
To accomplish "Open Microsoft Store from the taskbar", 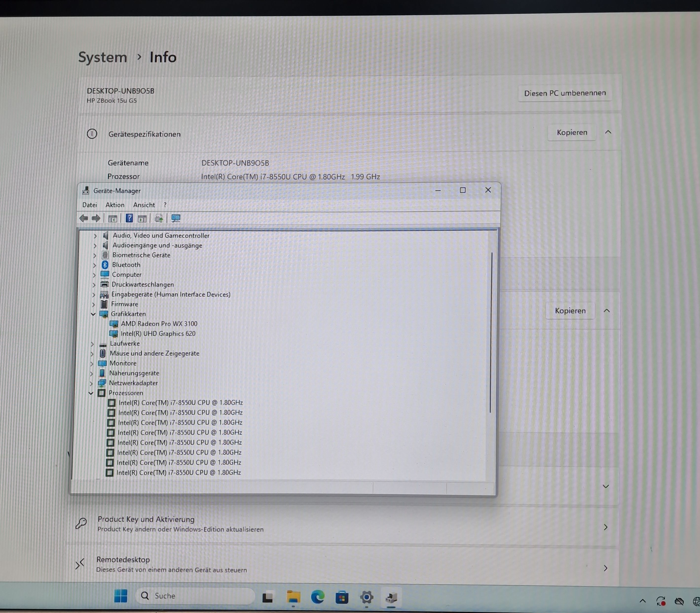I will pyautogui.click(x=342, y=598).
